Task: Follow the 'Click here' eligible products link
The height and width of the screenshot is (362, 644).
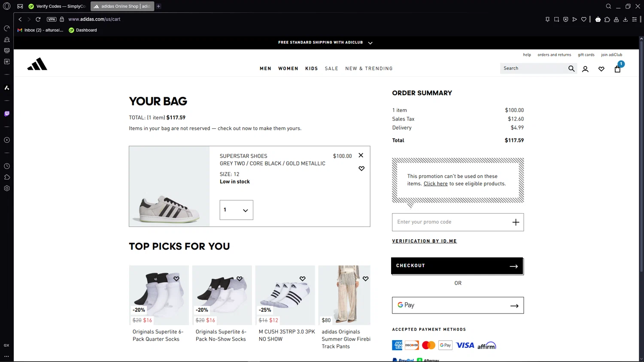Action: pyautogui.click(x=435, y=184)
